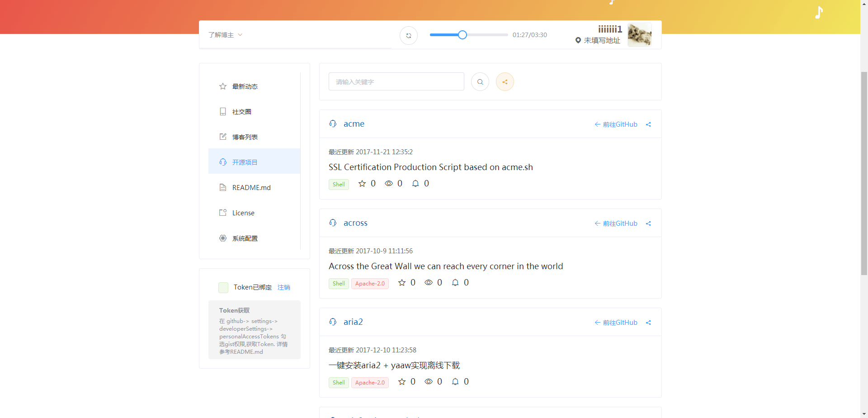868x418 pixels.
Task: Click star icon on acme project
Action: coord(362,184)
